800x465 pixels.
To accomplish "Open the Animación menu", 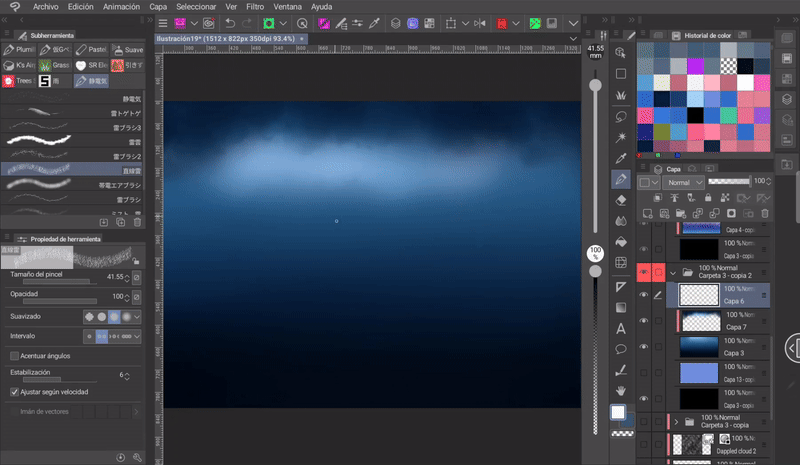I will (121, 7).
